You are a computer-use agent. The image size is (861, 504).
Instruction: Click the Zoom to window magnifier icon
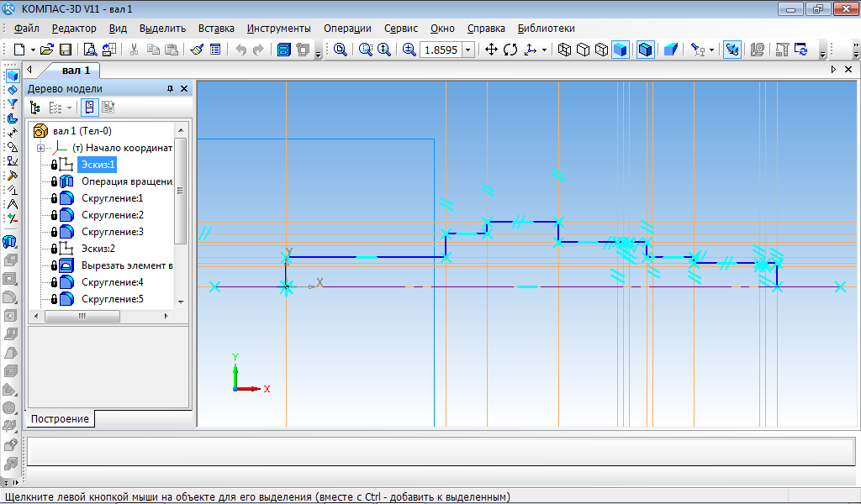tap(341, 50)
